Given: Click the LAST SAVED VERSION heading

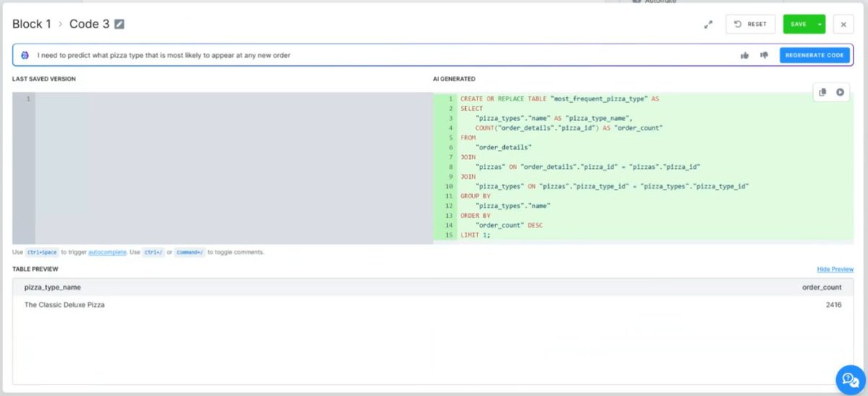Looking at the screenshot, I should [x=44, y=79].
